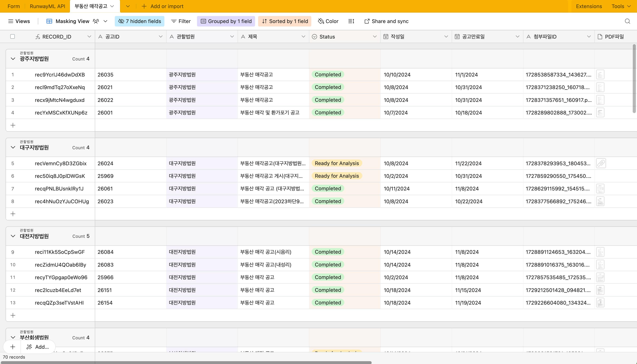Click the search magnifier icon
The height and width of the screenshot is (364, 637).
[x=627, y=21]
